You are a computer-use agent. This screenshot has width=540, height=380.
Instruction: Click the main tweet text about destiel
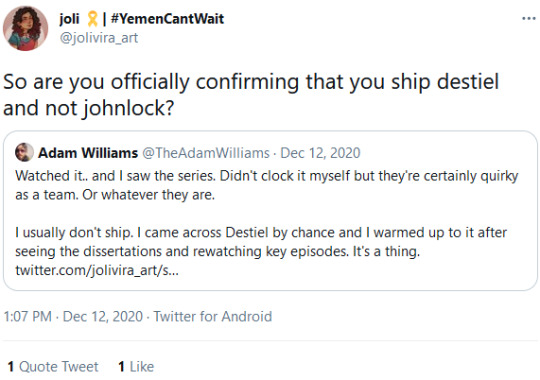click(251, 95)
